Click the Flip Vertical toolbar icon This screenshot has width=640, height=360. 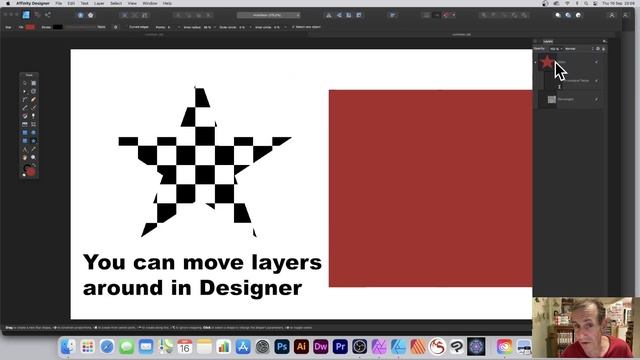click(339, 15)
